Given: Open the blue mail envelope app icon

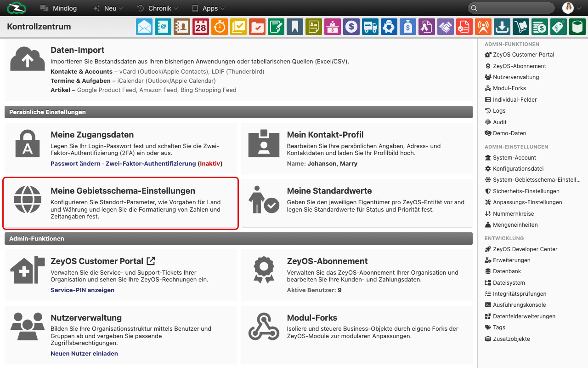Looking at the screenshot, I should coord(144,27).
